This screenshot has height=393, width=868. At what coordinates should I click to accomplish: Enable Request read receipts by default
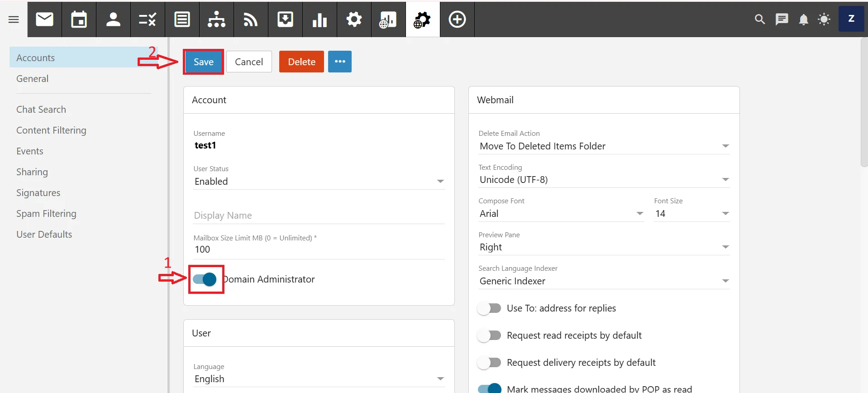[489, 335]
